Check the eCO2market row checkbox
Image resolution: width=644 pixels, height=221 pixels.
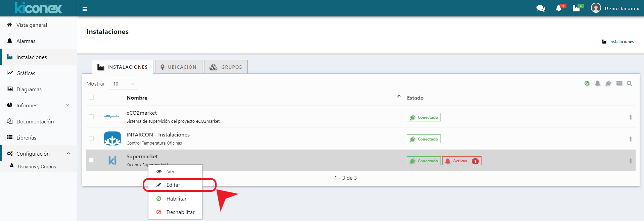(91, 117)
